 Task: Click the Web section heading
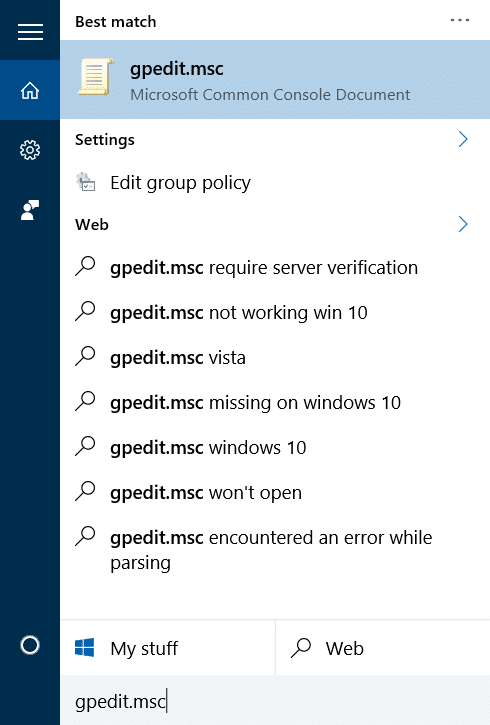(92, 225)
